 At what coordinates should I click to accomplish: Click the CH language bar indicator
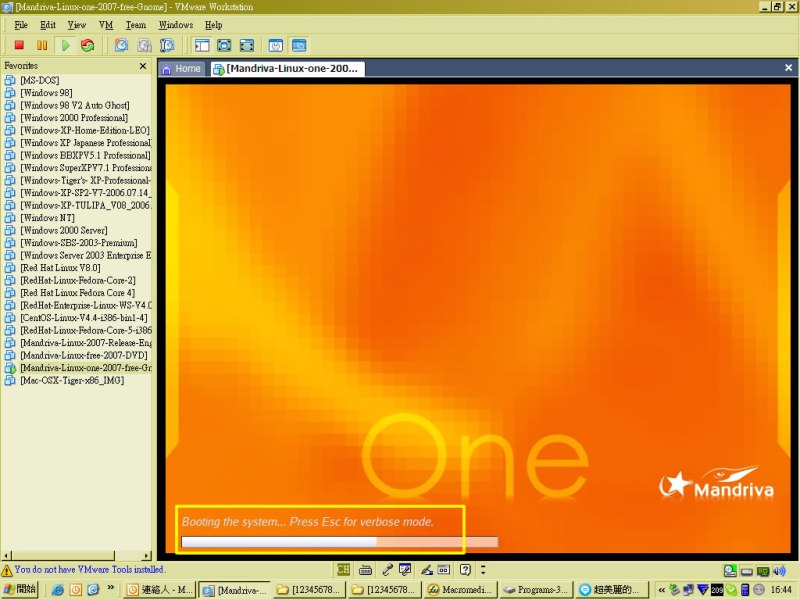343,570
